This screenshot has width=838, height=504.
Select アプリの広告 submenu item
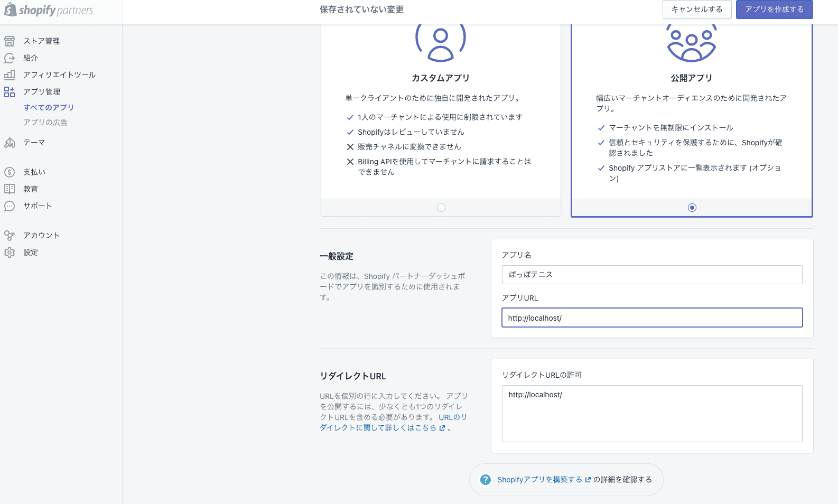[45, 122]
